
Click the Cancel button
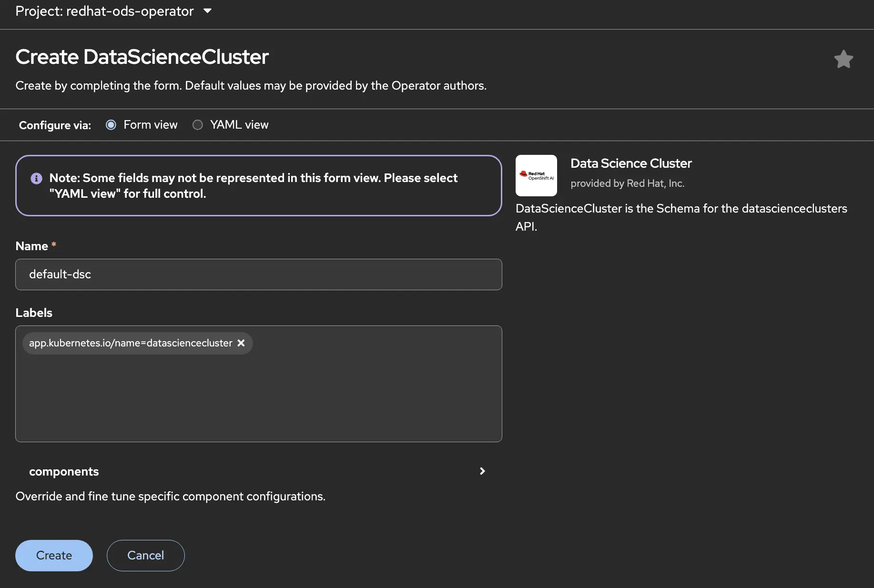[146, 556]
